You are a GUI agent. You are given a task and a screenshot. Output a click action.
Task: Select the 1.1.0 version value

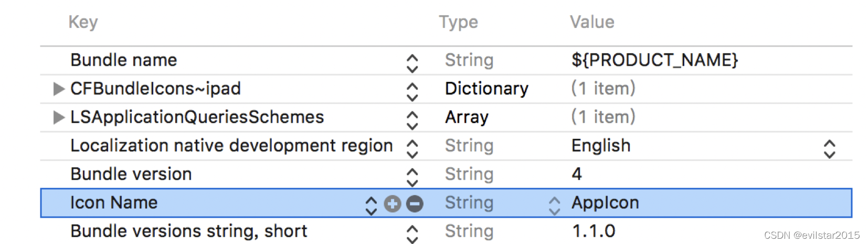pyautogui.click(x=594, y=231)
